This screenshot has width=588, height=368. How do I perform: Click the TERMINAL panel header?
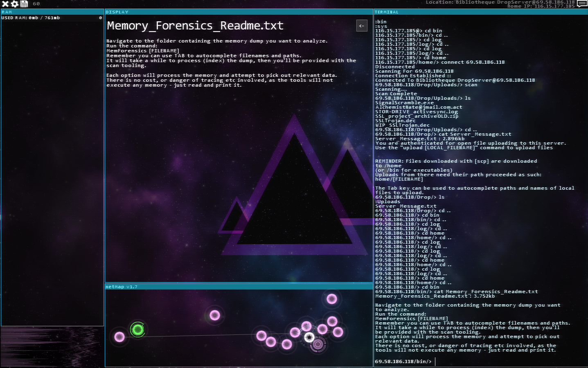click(x=480, y=12)
